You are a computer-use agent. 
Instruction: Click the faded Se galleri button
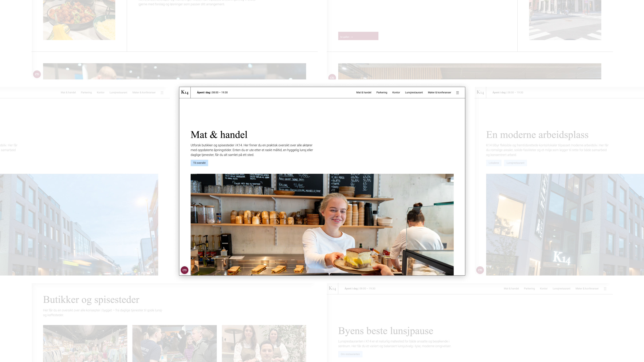(358, 36)
